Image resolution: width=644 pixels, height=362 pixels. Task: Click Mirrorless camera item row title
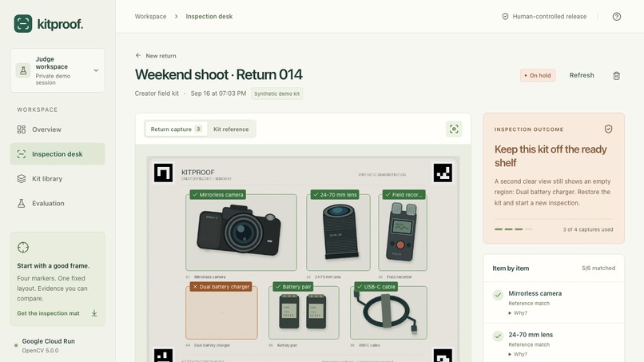pyautogui.click(x=535, y=293)
